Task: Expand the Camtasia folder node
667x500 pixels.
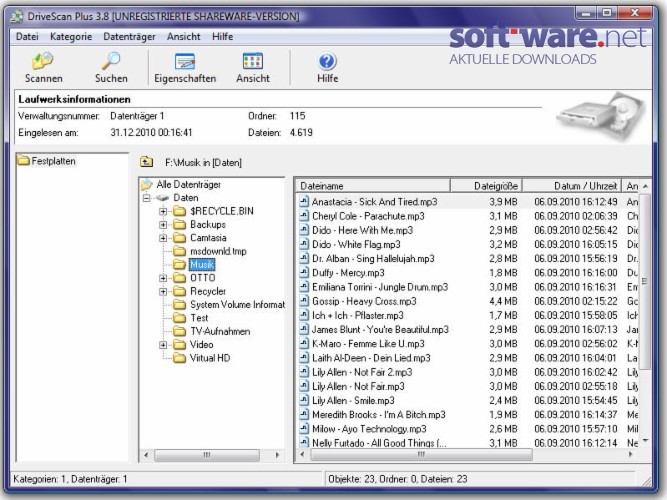Action: (163, 238)
